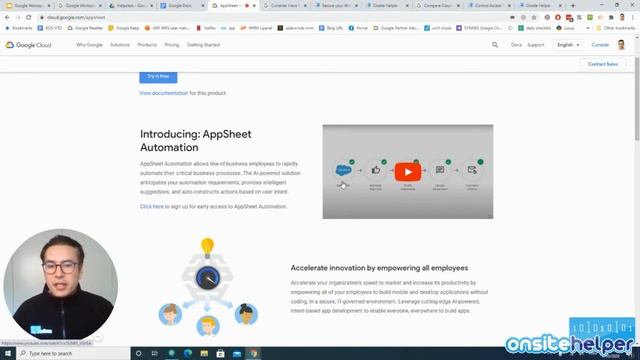
Task: Open the Google Keep bookmark
Action: (124, 28)
